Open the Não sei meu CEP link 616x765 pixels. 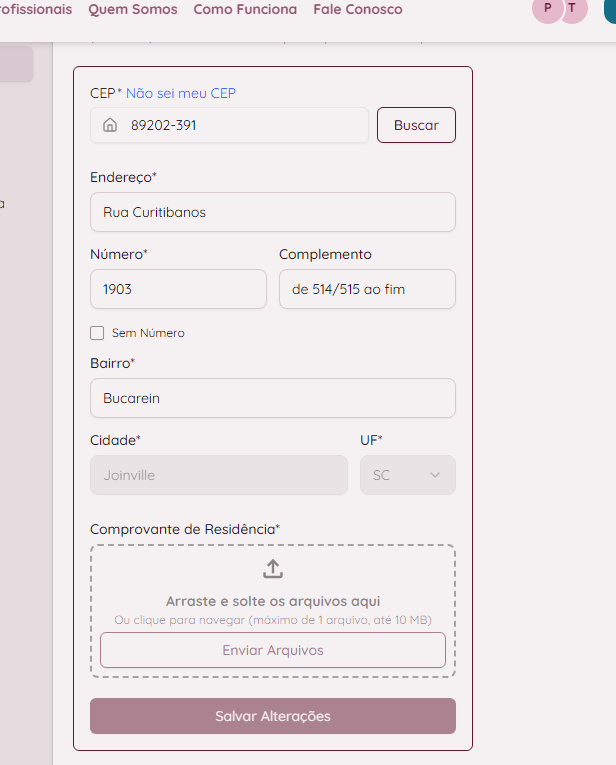[180, 93]
